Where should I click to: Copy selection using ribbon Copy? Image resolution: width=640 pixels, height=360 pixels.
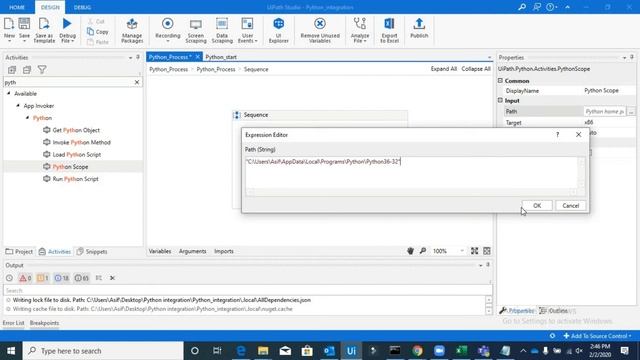point(98,31)
